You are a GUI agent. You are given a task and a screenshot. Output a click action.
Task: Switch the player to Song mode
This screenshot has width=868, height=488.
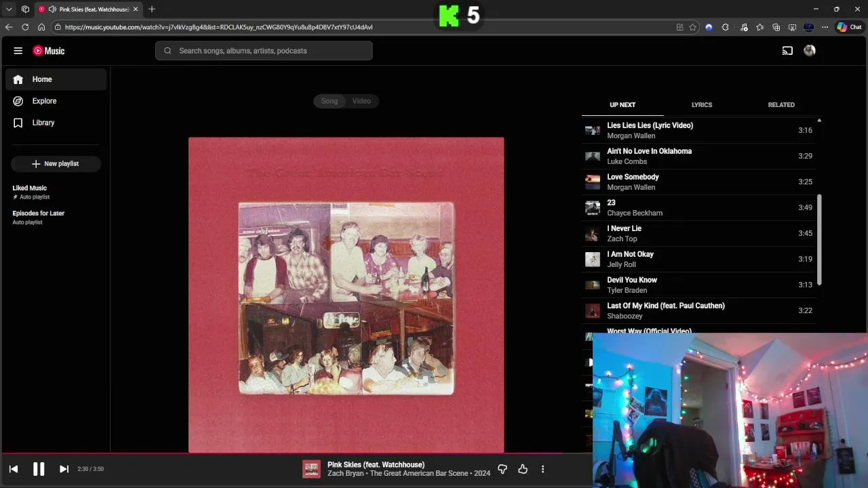tap(330, 101)
